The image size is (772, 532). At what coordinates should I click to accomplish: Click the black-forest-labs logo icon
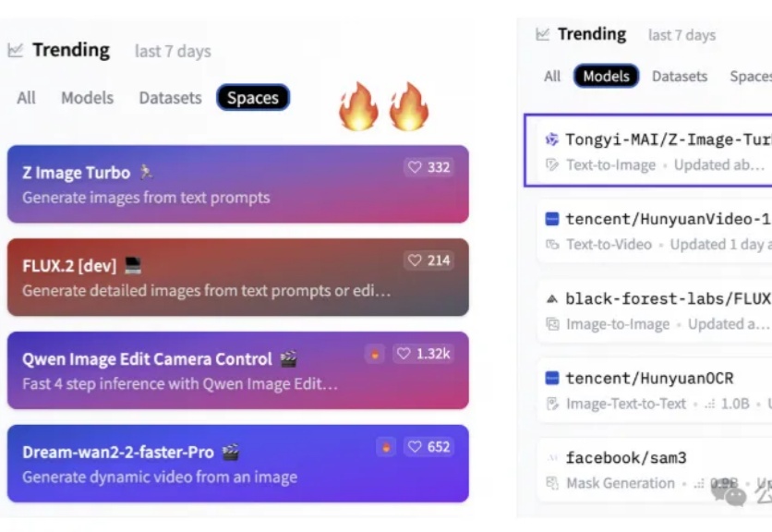552,298
